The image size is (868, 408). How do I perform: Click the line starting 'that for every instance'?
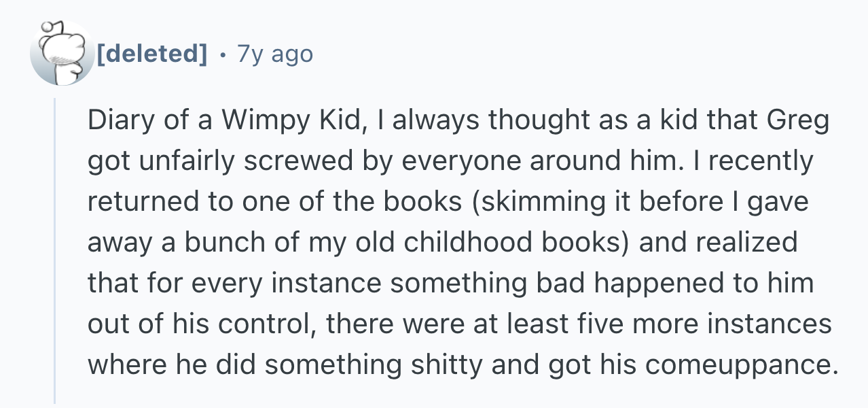(x=451, y=284)
